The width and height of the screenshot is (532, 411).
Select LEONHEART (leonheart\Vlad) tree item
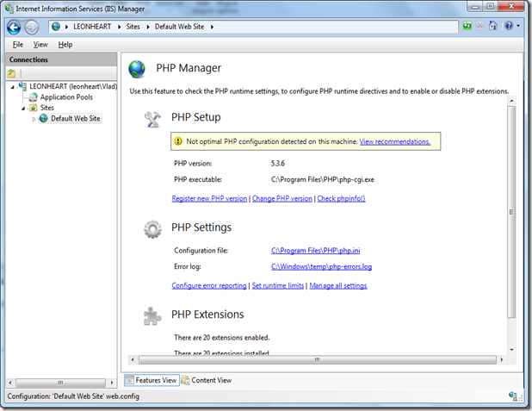click(73, 86)
